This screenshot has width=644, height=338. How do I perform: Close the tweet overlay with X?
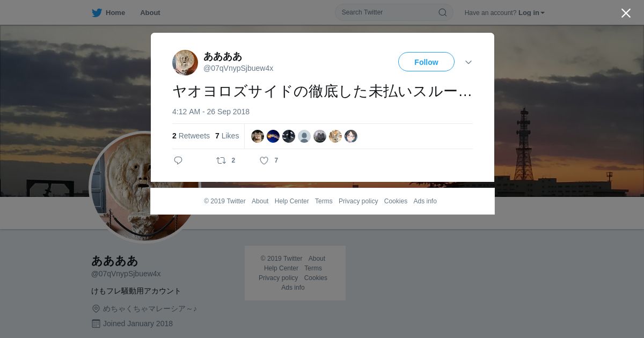pos(626,13)
